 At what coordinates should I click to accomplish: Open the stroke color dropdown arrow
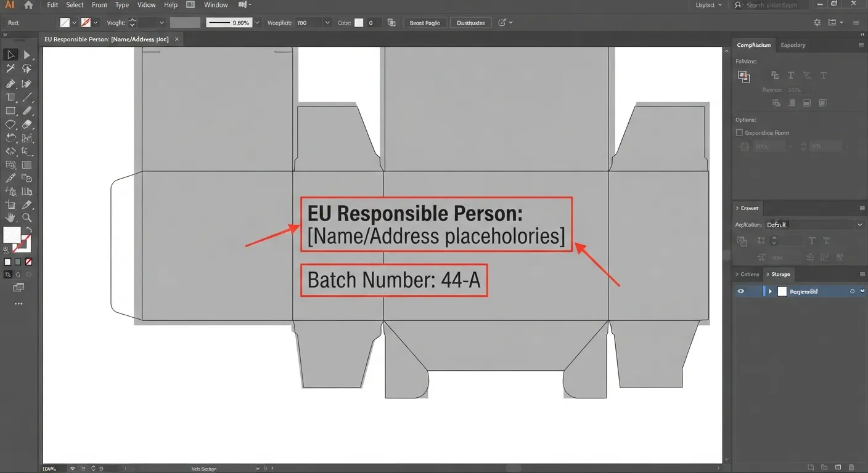tap(96, 23)
